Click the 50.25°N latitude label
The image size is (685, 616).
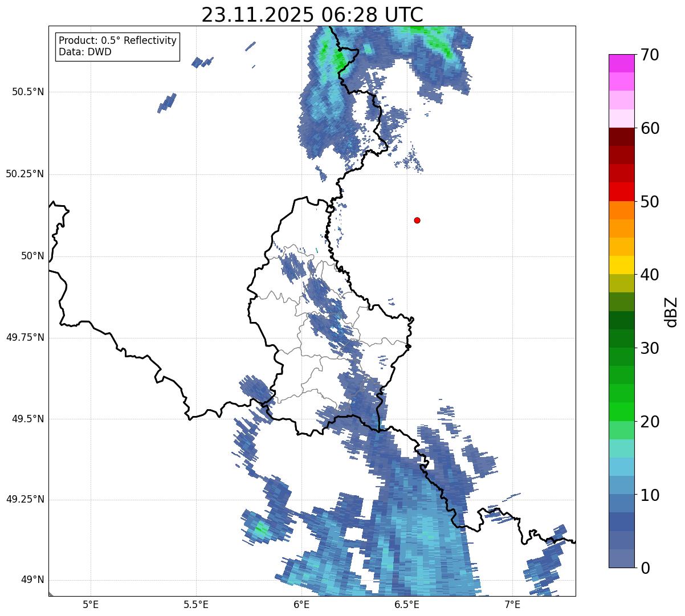tap(25, 174)
